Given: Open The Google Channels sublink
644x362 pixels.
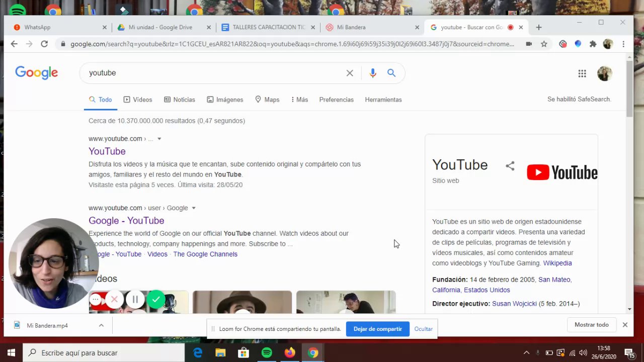Looking at the screenshot, I should 205,254.
